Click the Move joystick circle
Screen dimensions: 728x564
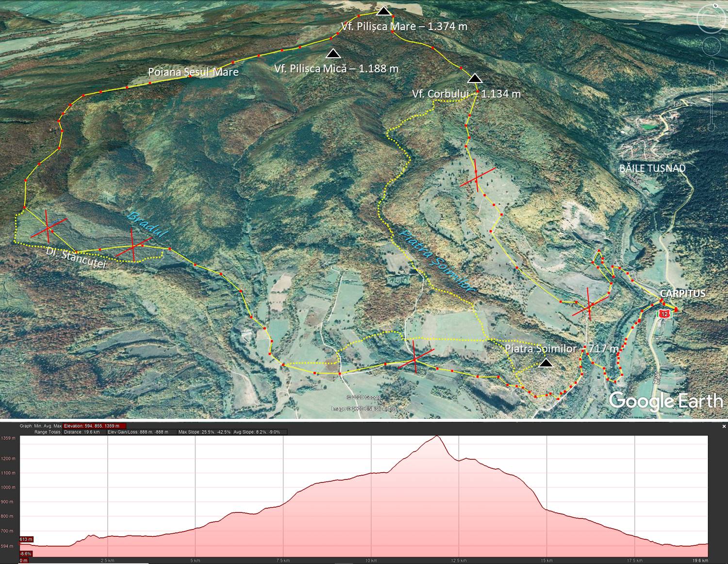click(x=711, y=47)
